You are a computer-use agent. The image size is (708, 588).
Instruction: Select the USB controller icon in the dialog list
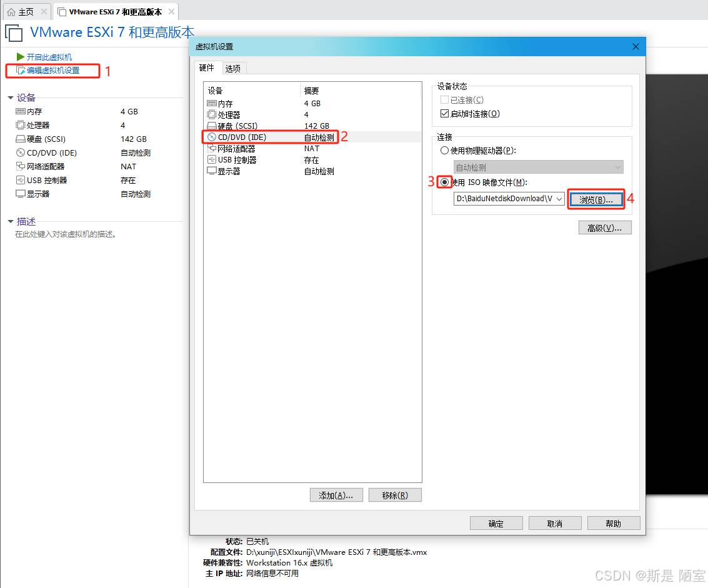(212, 160)
